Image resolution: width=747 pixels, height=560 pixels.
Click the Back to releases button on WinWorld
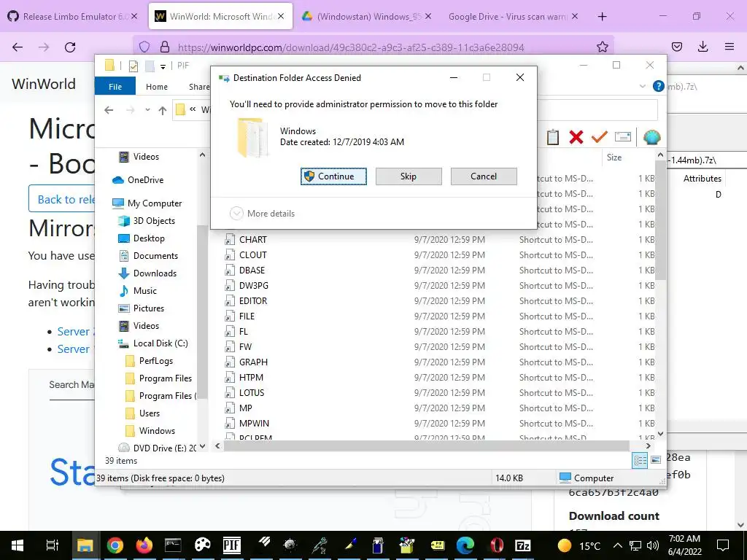(x=62, y=198)
